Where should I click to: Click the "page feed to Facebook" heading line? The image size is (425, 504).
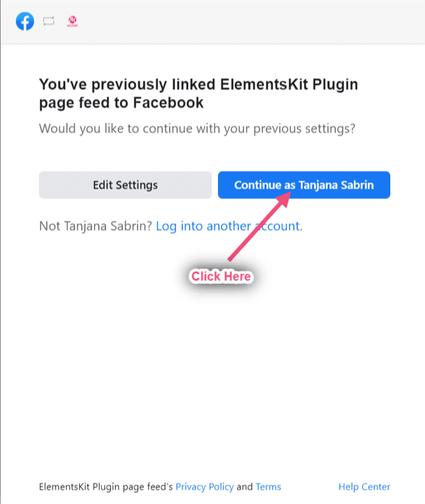[x=121, y=103]
